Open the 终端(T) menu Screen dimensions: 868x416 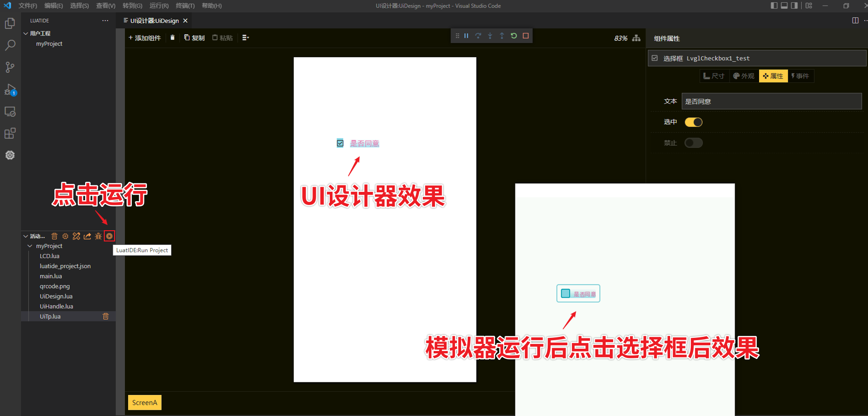tap(185, 6)
